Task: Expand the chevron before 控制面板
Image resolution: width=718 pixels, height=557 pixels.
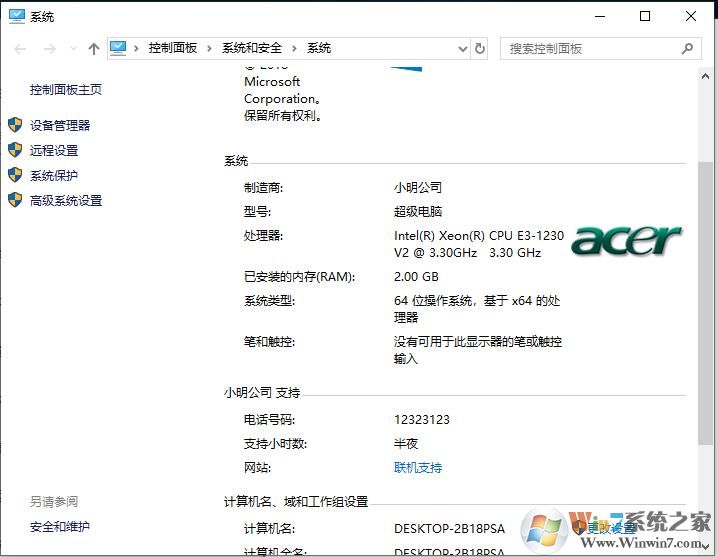Action: pyautogui.click(x=136, y=48)
